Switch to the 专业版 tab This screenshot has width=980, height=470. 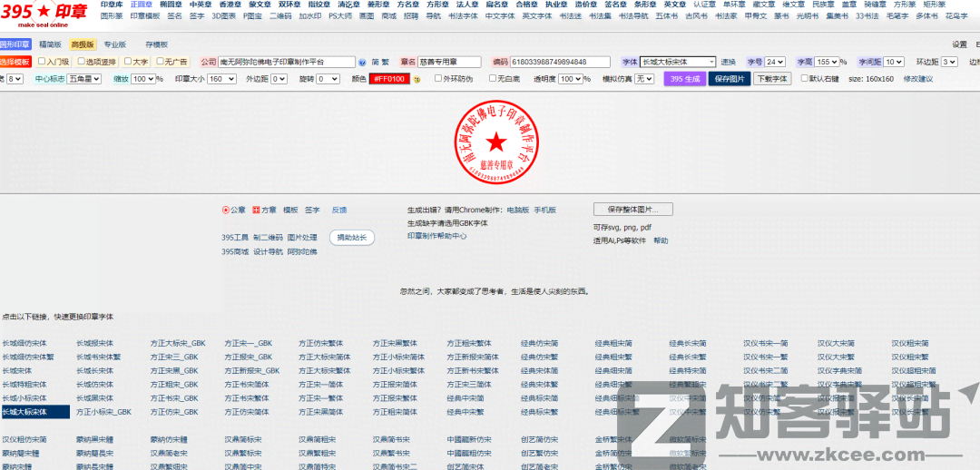115,44
